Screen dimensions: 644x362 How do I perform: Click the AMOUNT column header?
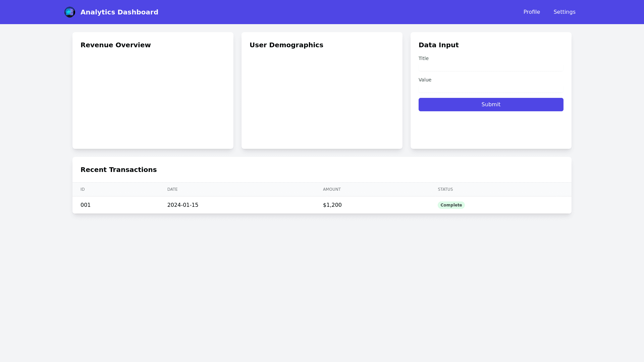click(331, 189)
